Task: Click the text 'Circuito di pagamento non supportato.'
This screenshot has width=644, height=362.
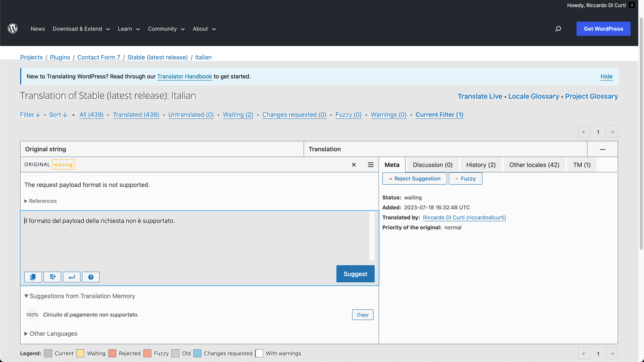Action: [91, 315]
